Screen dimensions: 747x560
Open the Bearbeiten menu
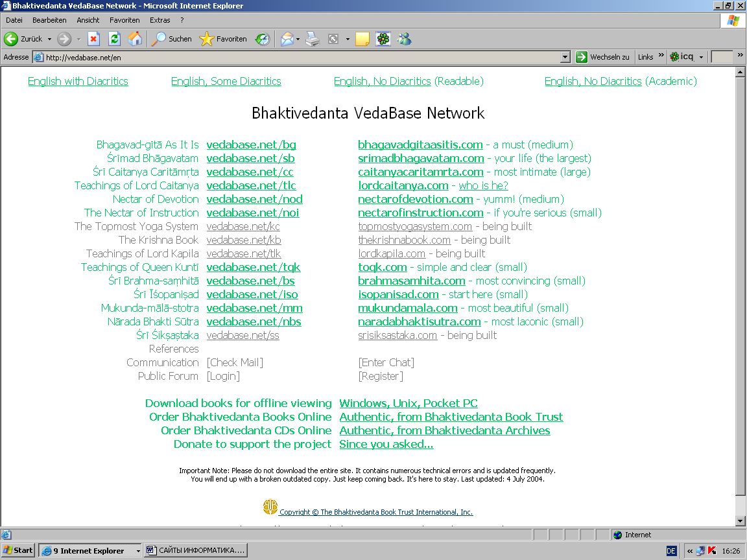[49, 20]
